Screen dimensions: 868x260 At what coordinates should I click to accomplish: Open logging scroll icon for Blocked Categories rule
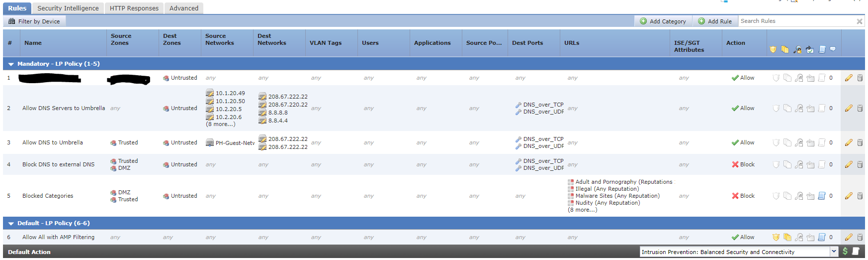tap(822, 196)
